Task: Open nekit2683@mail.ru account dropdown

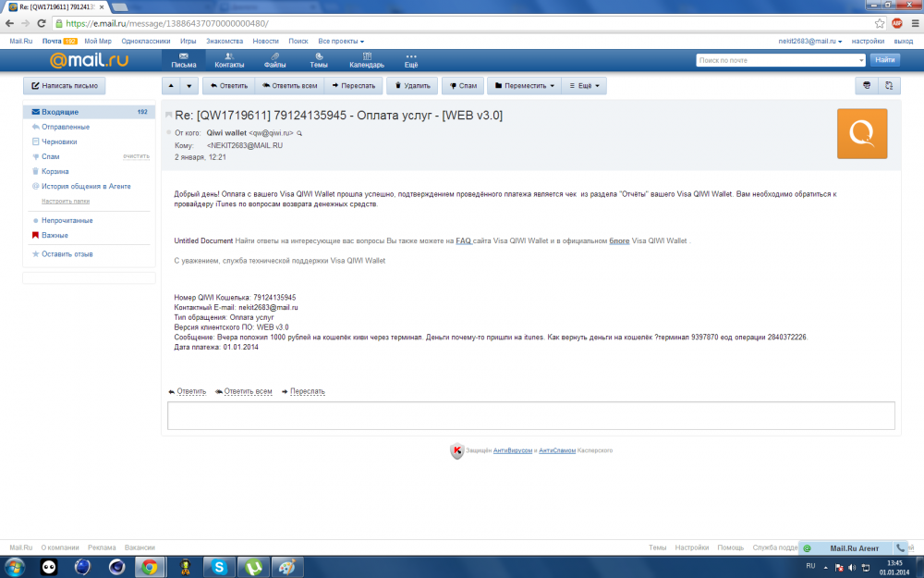Action: coord(809,42)
